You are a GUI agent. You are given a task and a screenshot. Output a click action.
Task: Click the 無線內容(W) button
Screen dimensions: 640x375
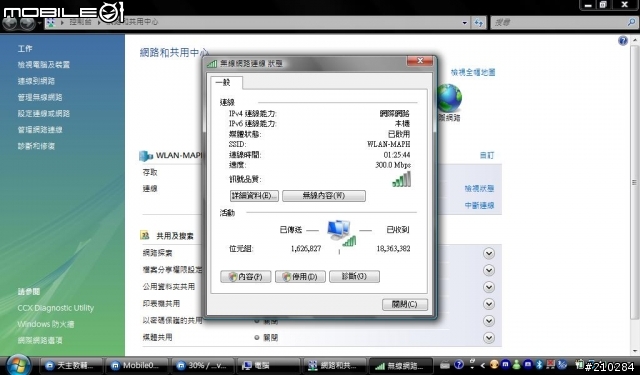pos(324,196)
